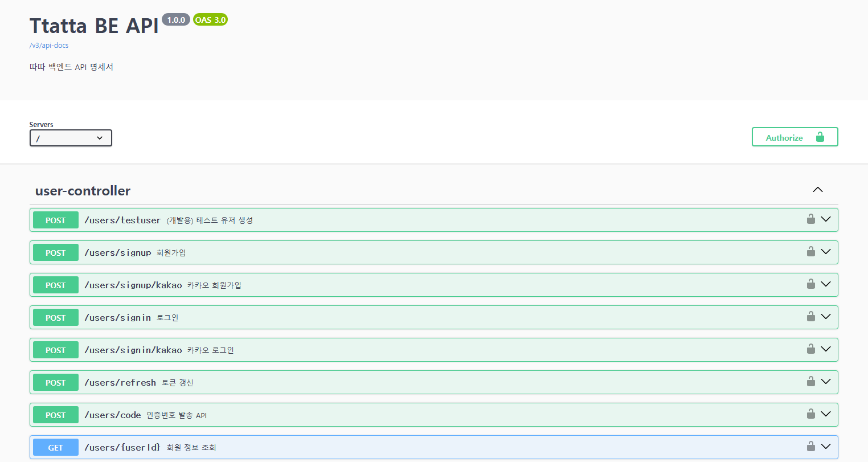Viewport: 868px width, 462px height.
Task: Click the lock icon on /users/refresh endpoint
Action: pyautogui.click(x=810, y=382)
